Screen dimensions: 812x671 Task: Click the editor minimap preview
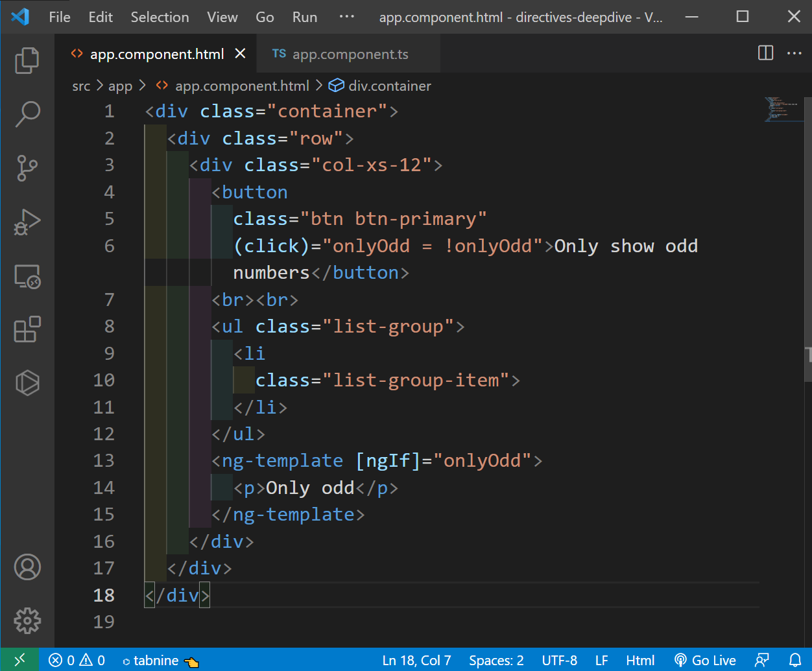point(783,110)
